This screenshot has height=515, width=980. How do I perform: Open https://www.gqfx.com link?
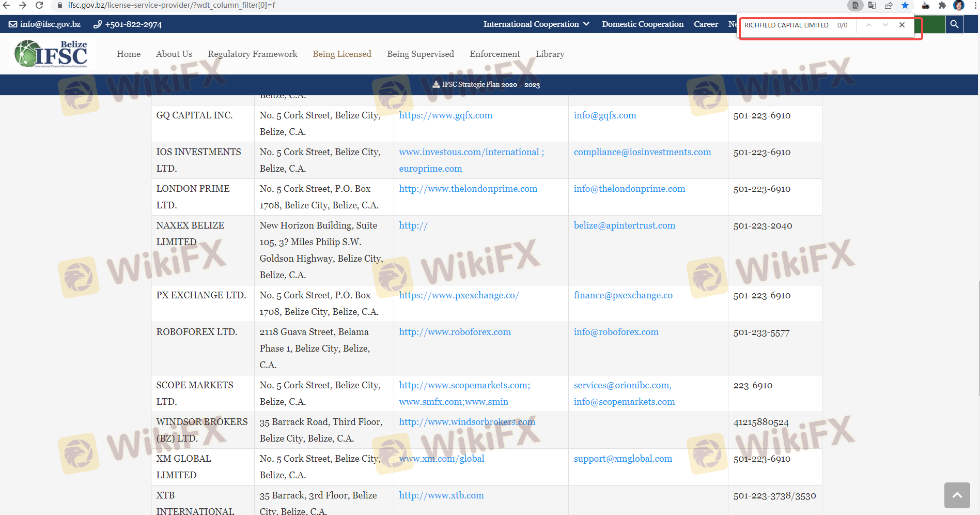(446, 115)
